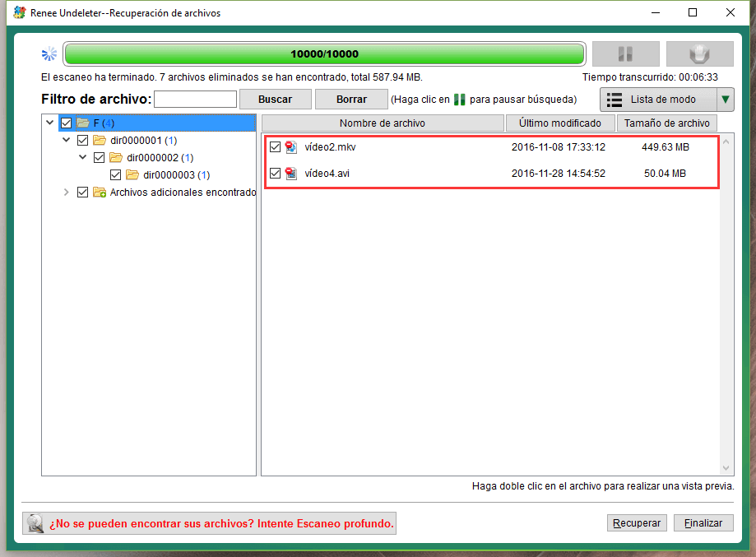Screen dimensions: 756x557
Task: Uncheck the dir0000002 checkbox
Action: [x=99, y=158]
